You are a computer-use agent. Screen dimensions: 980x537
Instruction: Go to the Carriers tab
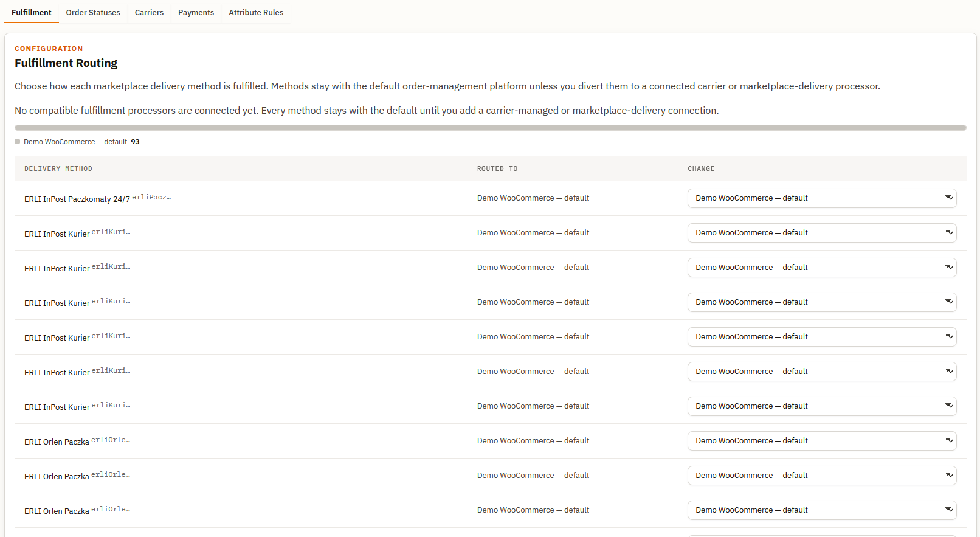tap(149, 12)
